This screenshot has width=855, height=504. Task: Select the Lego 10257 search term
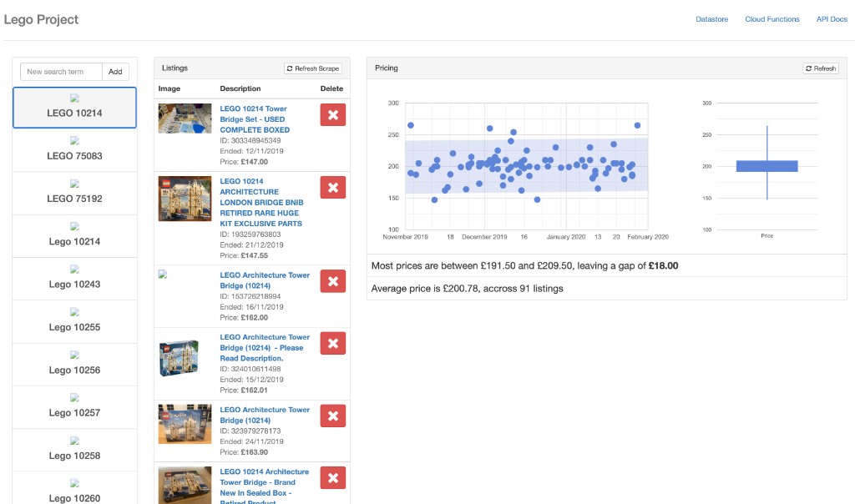point(74,407)
